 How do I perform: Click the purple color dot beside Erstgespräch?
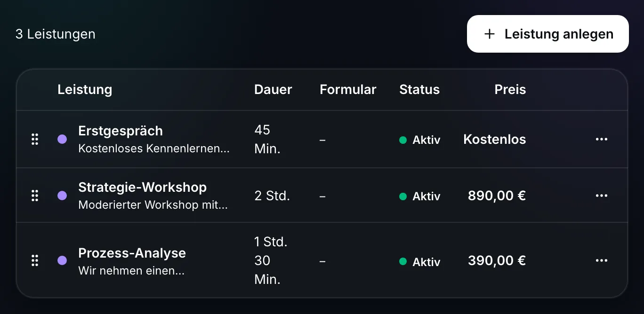(x=62, y=139)
